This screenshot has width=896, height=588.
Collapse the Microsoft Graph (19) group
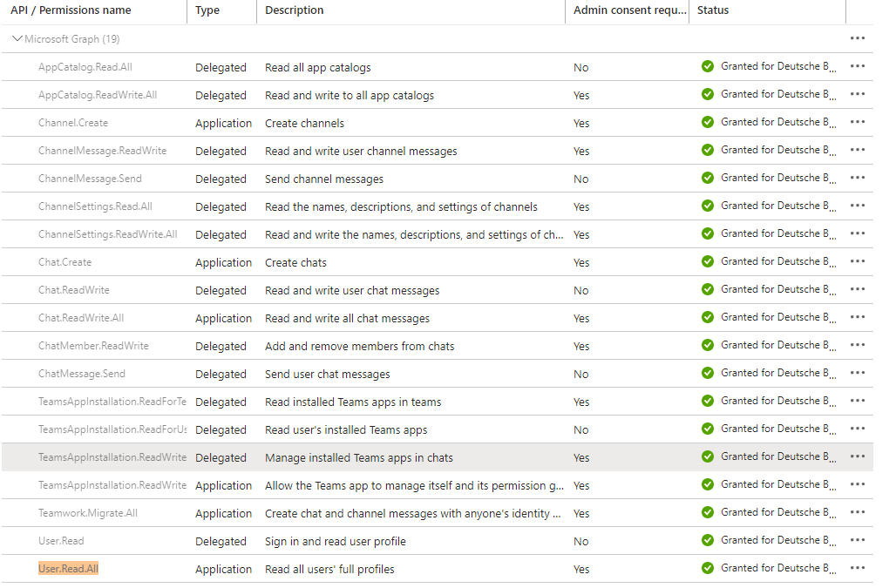click(x=17, y=39)
